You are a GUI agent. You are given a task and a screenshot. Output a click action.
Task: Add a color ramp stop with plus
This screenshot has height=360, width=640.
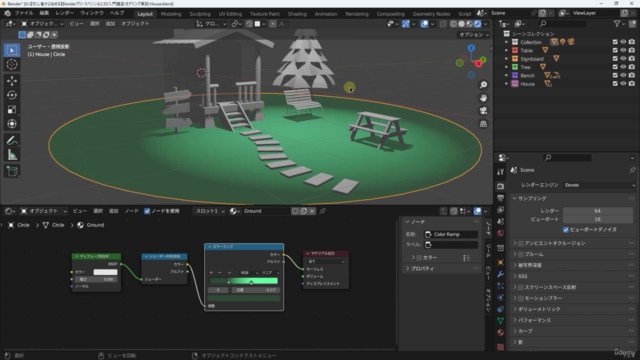tap(211, 273)
